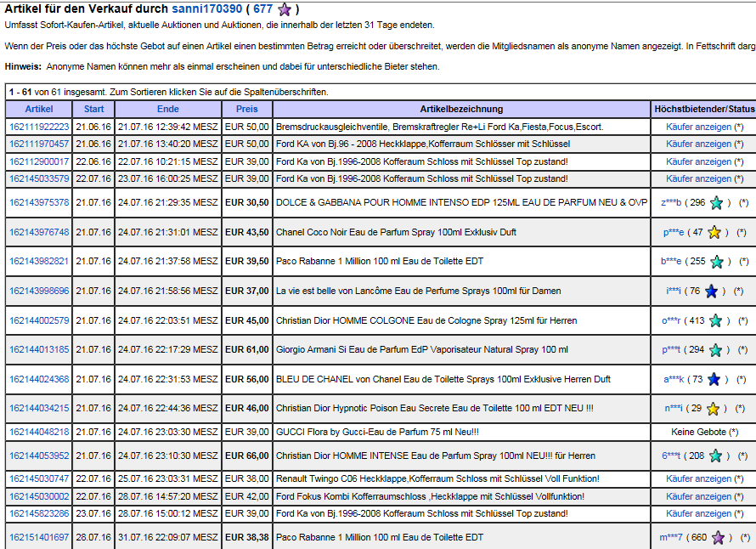Screen dimensions: 756x549
Task: Open item 162112900017
Action: (39, 161)
